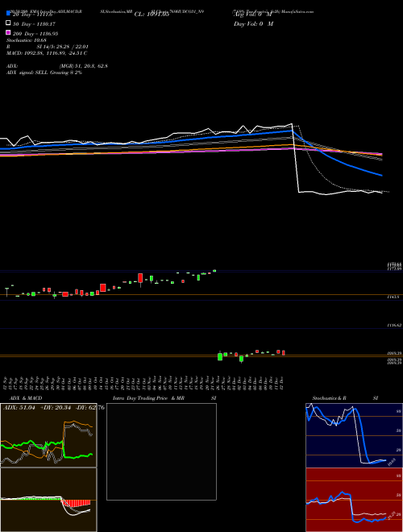Screen dimensions: 403x532
Task: Click the empty intraday trading price panel
Action: (x=161, y=451)
